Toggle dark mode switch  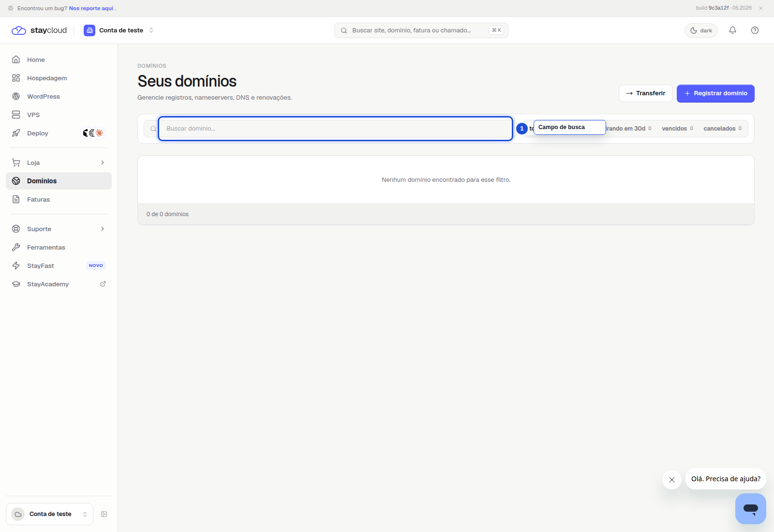(x=701, y=30)
